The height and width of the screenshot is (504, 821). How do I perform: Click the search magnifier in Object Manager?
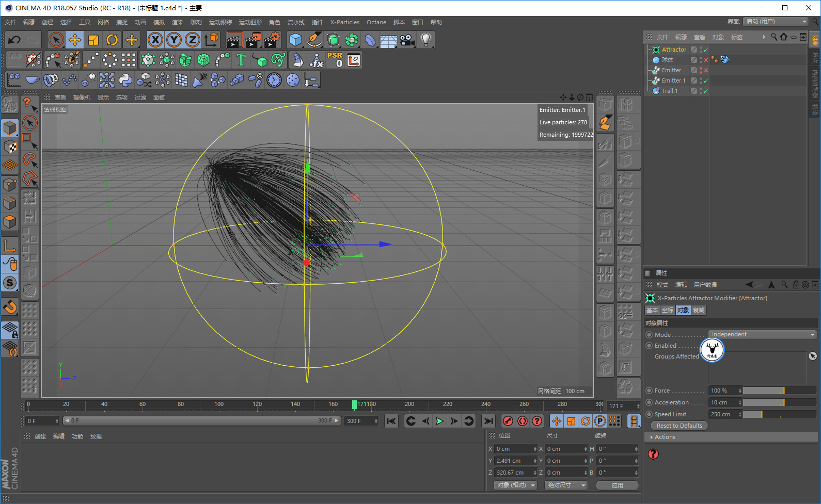point(774,37)
